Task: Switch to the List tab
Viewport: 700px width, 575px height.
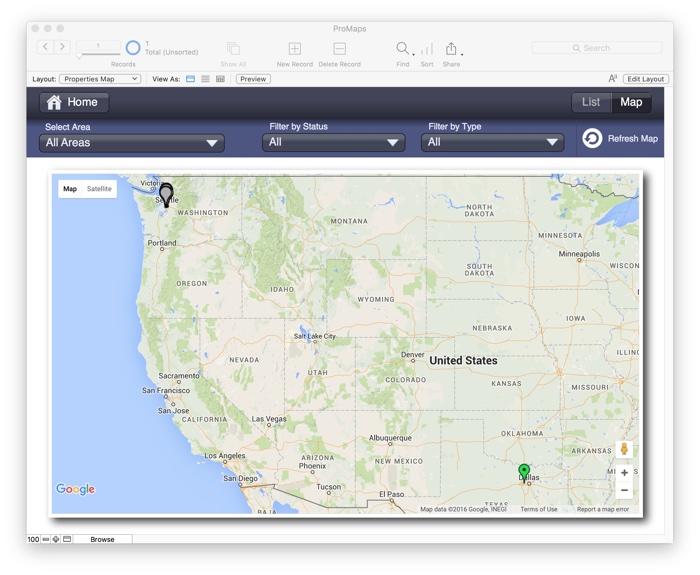Action: pos(591,102)
